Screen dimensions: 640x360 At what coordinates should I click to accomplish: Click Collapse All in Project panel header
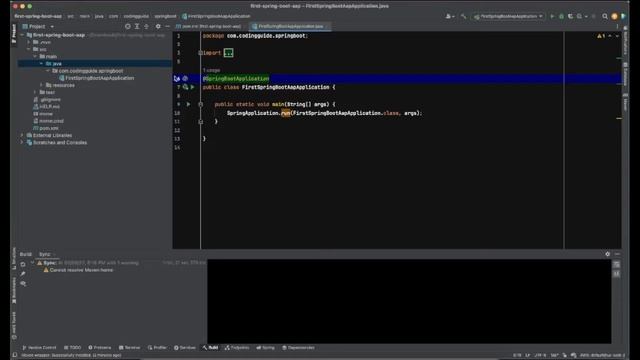[147, 26]
